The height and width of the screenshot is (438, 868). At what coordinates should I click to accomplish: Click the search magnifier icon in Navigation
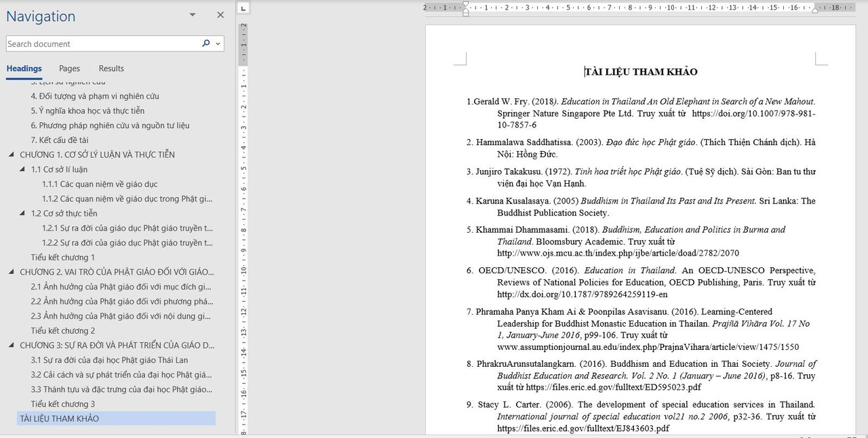[206, 43]
